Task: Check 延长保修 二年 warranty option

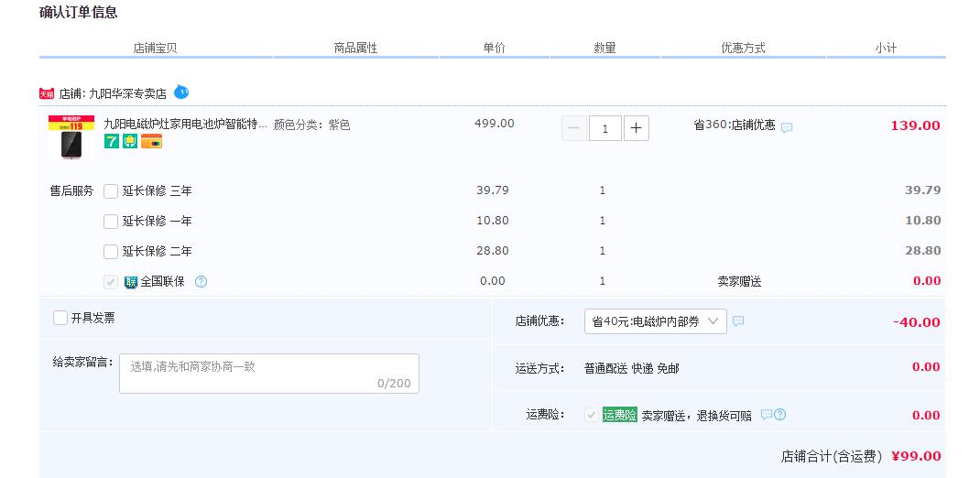Action: [x=111, y=251]
